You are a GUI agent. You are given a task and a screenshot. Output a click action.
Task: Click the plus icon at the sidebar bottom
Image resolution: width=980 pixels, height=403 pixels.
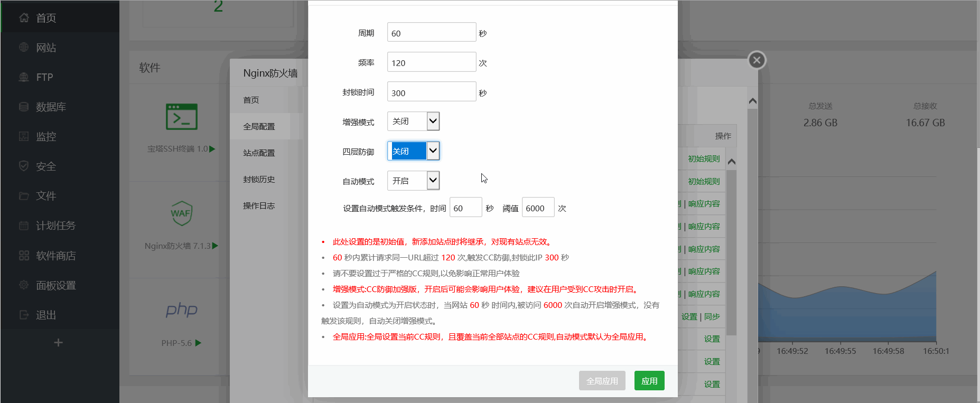coord(58,343)
